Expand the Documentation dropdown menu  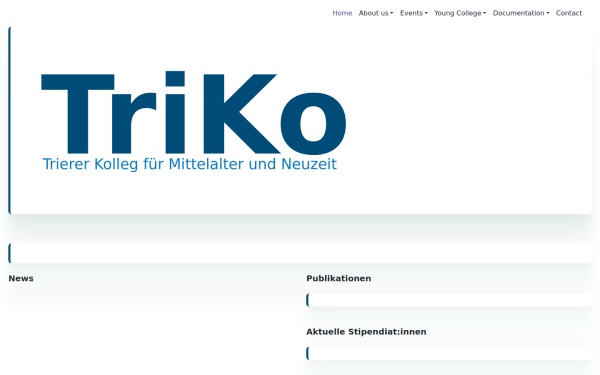(521, 13)
